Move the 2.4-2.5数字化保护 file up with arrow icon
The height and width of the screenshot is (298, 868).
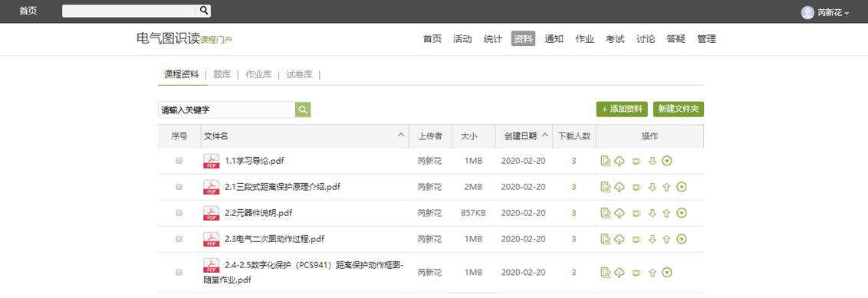(652, 272)
